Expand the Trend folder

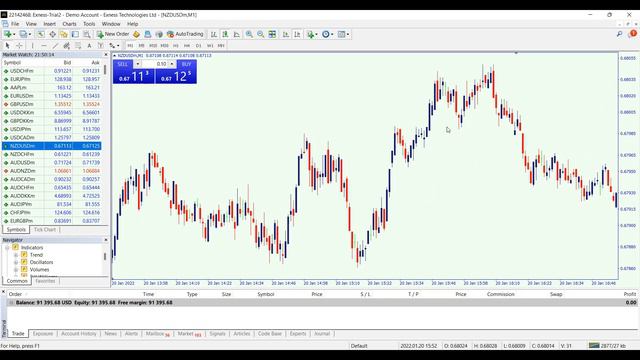point(16,255)
